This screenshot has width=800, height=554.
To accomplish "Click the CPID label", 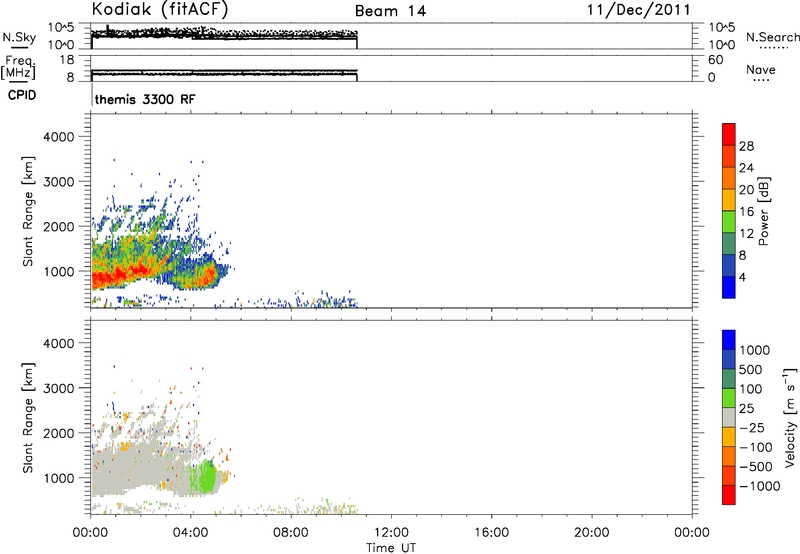I will [22, 95].
